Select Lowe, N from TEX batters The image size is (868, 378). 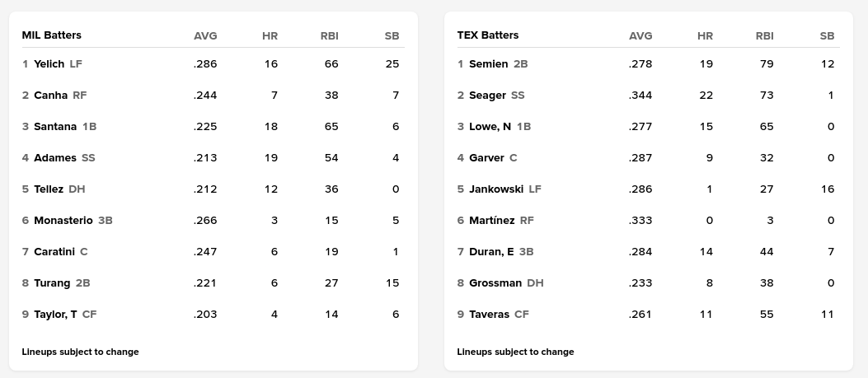pyautogui.click(x=490, y=126)
